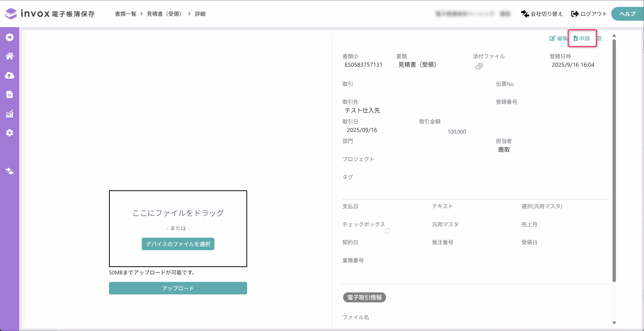Image resolution: width=644 pixels, height=331 pixels.
Task: Click the 編集 edit button
Action: pos(558,38)
